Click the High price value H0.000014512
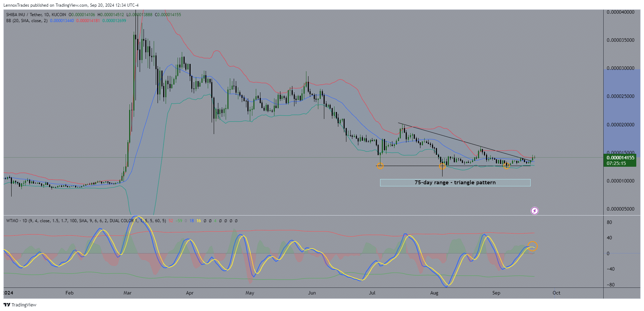The height and width of the screenshot is (311, 644). click(x=111, y=15)
